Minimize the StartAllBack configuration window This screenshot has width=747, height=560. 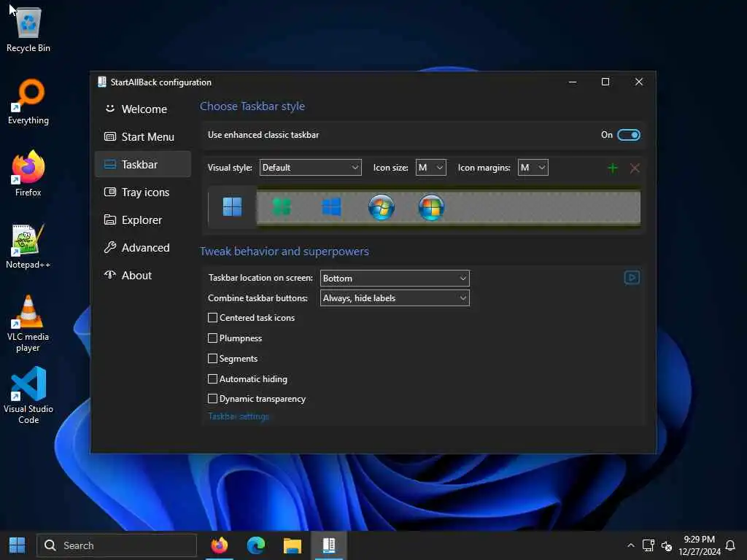pyautogui.click(x=573, y=82)
